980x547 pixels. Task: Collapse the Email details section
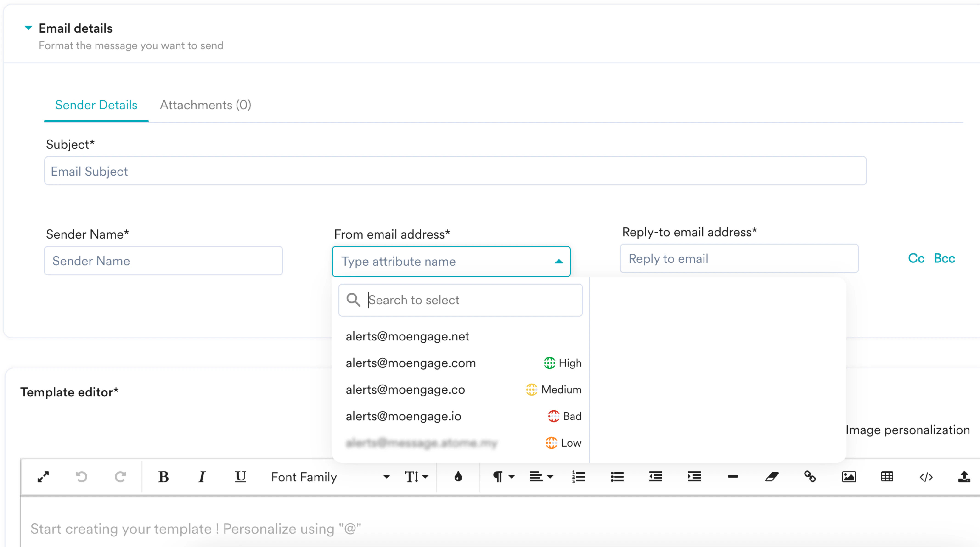[28, 28]
